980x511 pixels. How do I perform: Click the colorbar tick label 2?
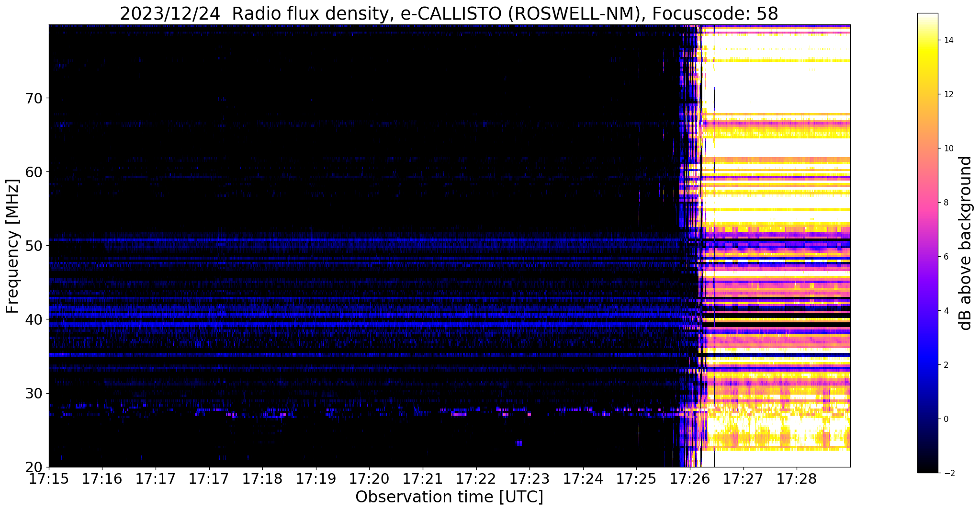[x=946, y=365]
